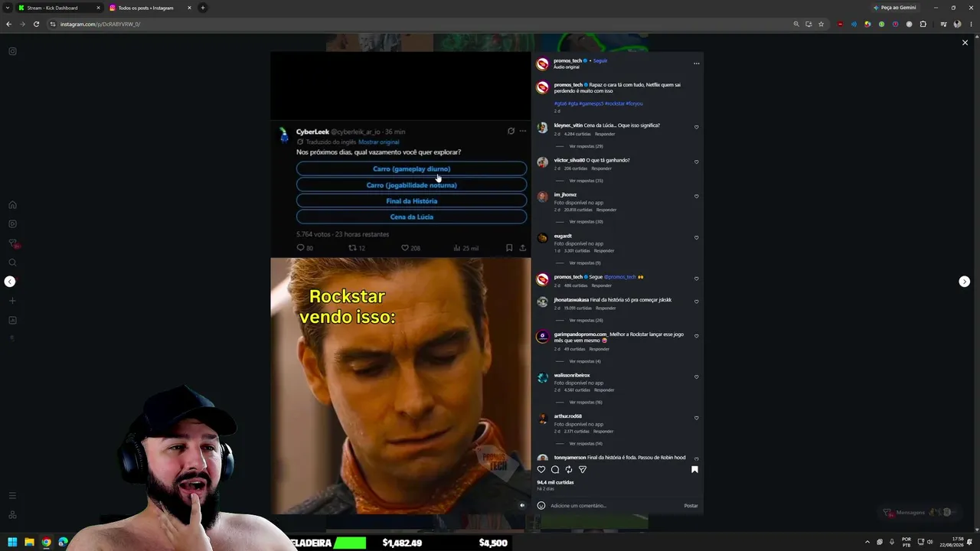Reply to kleyner_vitin via Responder
Screen dimensions: 980x551
pyautogui.click(x=605, y=134)
